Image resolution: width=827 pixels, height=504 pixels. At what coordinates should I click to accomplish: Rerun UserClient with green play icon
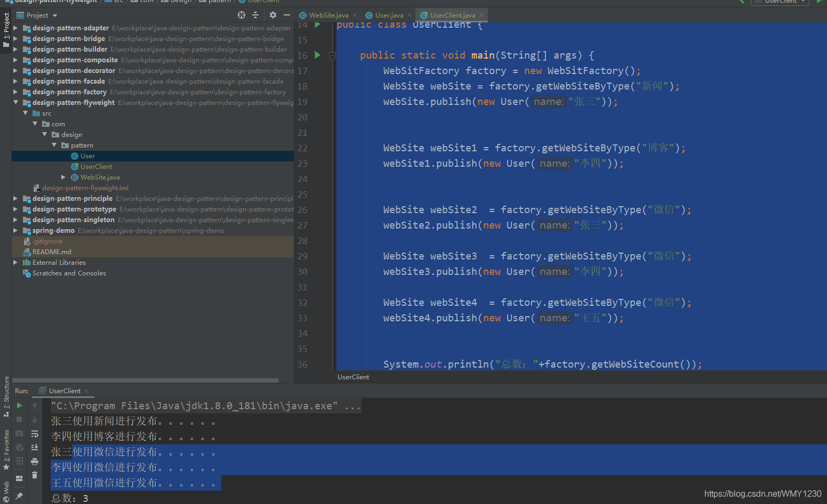(x=20, y=405)
